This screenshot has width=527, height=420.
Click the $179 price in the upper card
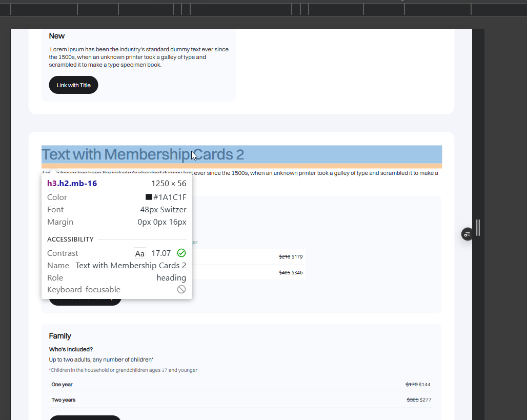coord(297,256)
